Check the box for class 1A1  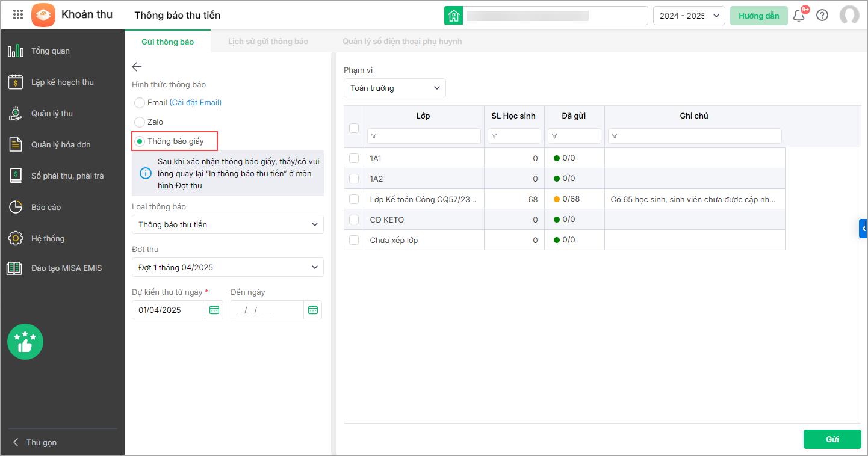(x=354, y=158)
